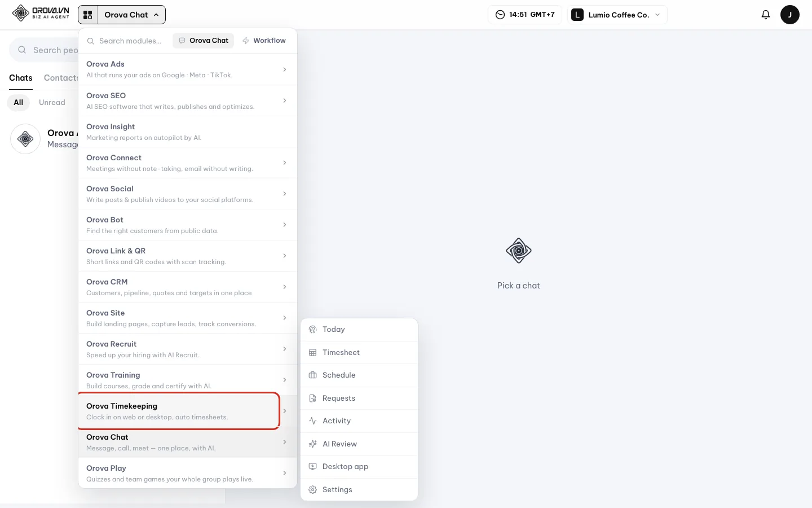The width and height of the screenshot is (812, 508).
Task: Open the Orova Play module
Action: coord(188,473)
